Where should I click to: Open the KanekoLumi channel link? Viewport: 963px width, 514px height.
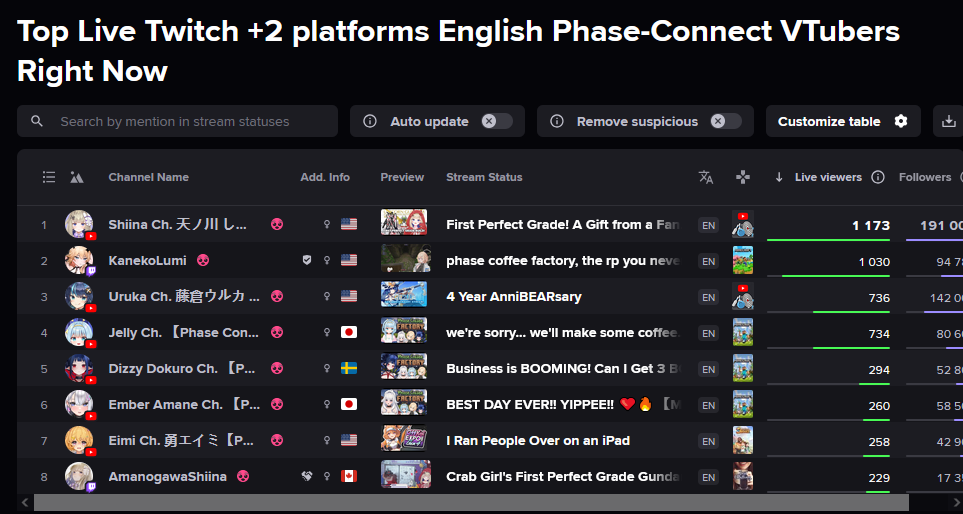147,260
